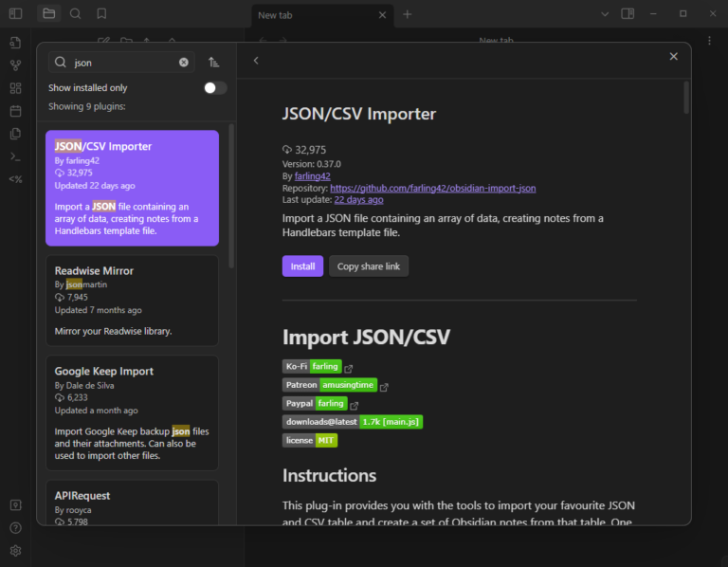
Task: Open Ko-Fi external link icon
Action: pos(349,368)
